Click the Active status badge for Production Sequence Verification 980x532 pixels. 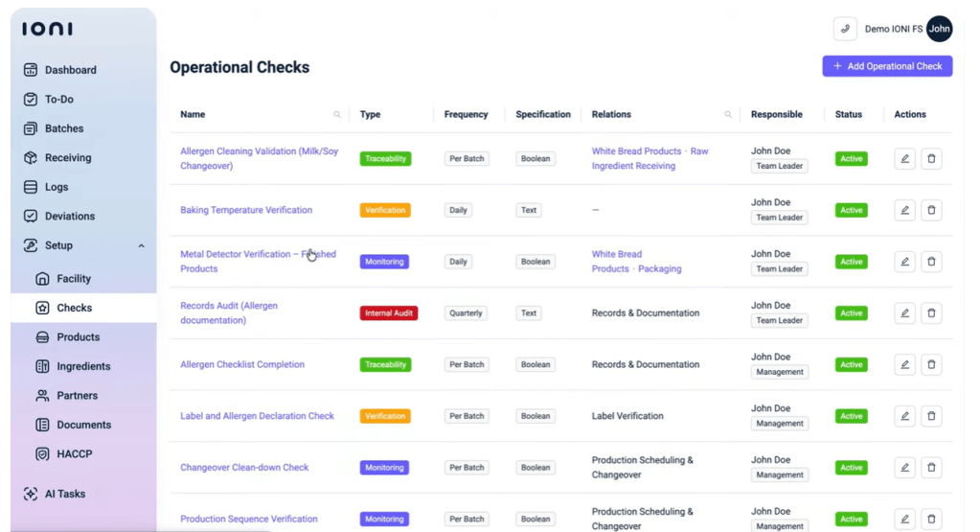(852, 519)
